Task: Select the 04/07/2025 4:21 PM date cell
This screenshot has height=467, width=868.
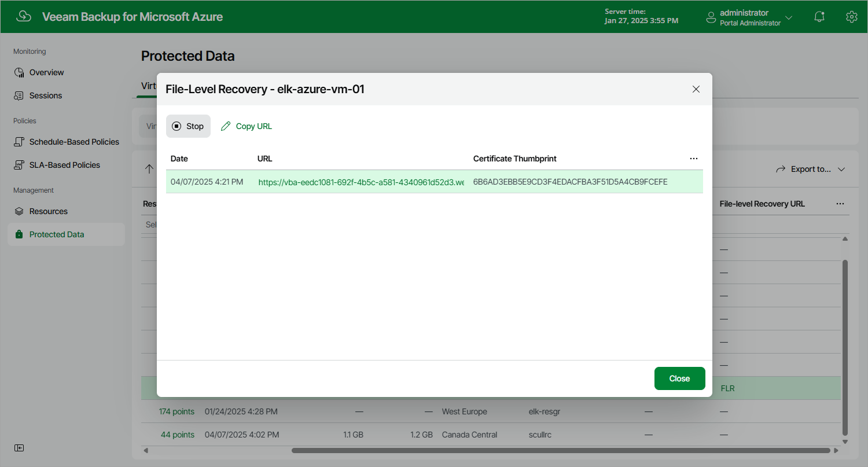Action: click(207, 182)
